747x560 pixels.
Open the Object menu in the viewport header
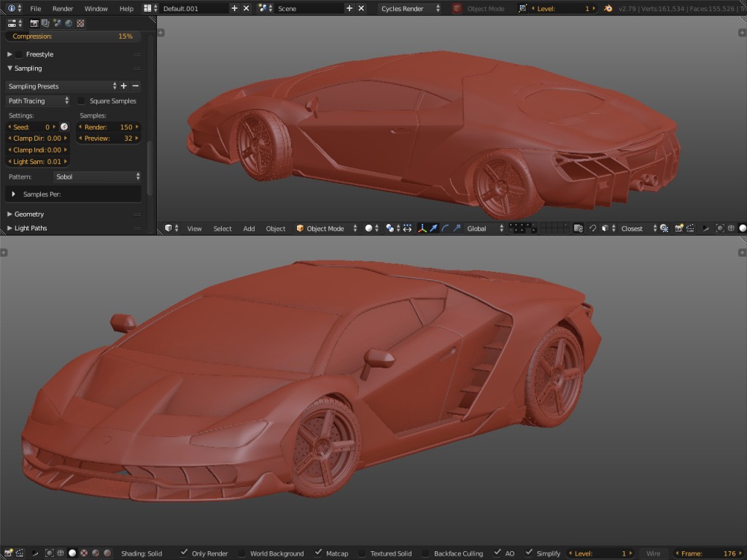click(275, 227)
